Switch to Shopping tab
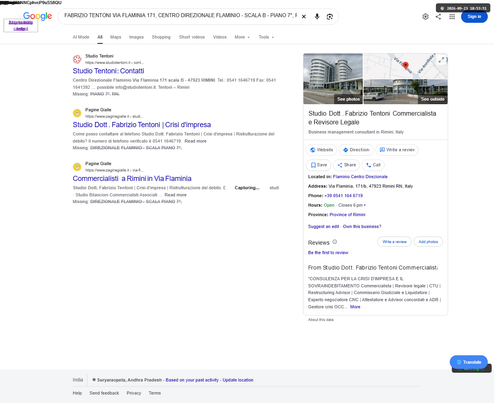This screenshot has height=403, width=500. 161,37
